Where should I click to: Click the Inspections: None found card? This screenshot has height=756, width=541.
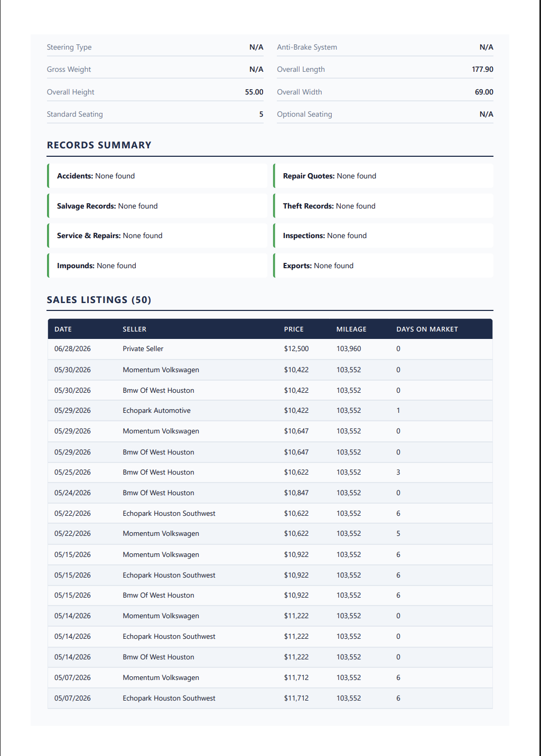coord(383,235)
